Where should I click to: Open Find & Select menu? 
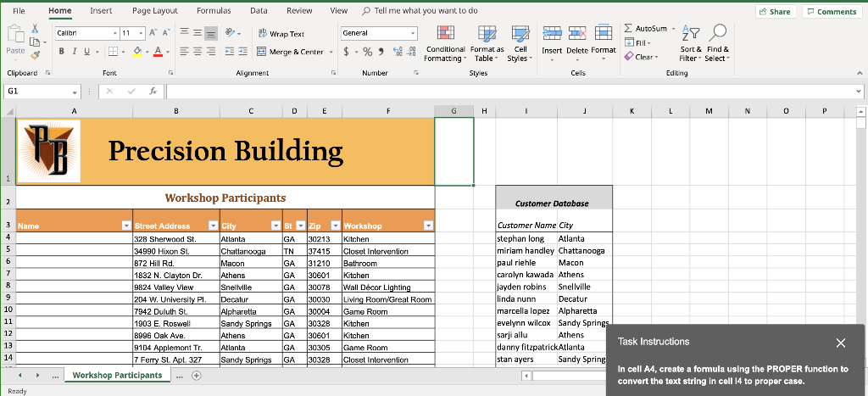pyautogui.click(x=717, y=44)
